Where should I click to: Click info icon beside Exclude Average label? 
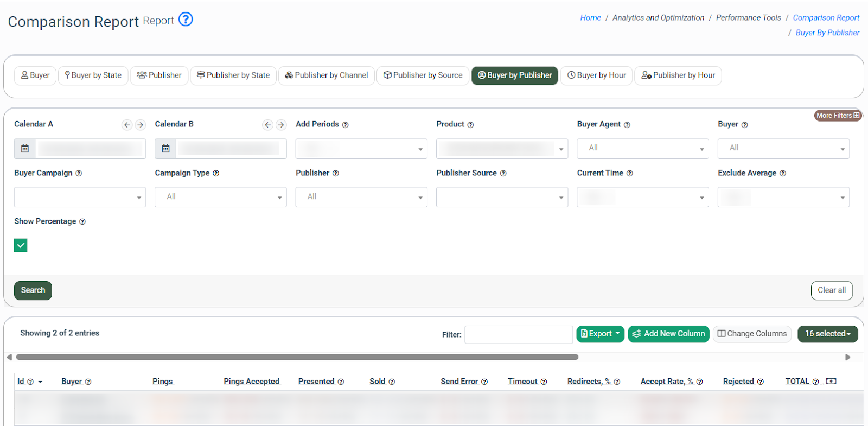tap(783, 174)
